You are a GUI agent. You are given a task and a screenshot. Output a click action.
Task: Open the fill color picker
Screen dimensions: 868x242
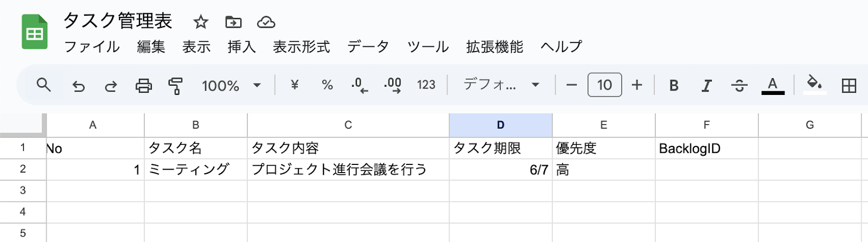pyautogui.click(x=814, y=84)
